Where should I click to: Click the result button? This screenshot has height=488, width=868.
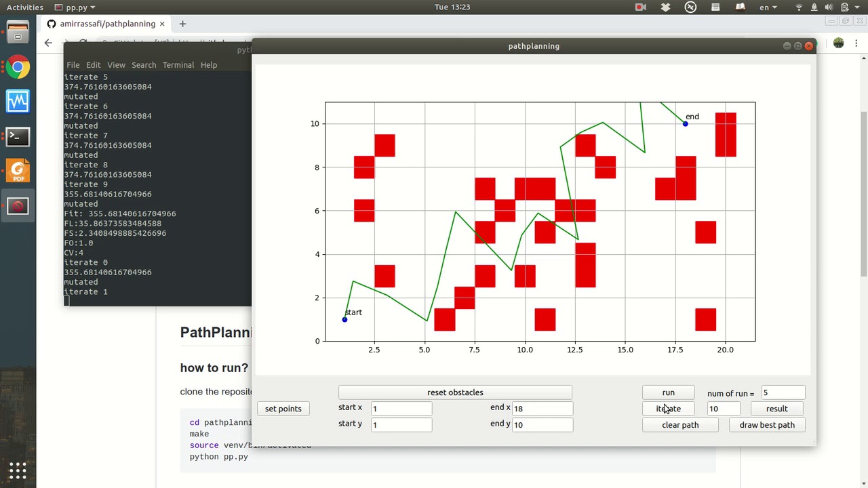point(777,409)
